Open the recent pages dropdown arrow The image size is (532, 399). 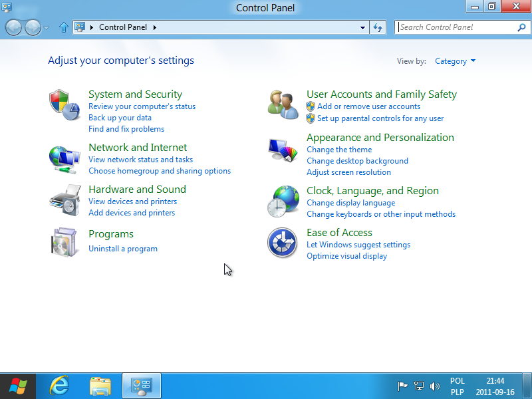click(x=47, y=27)
